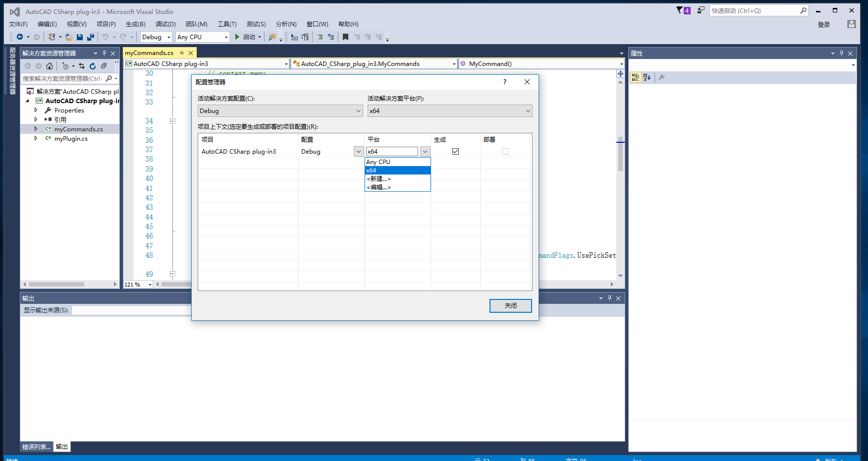
Task: Click the bookmark toggle icon in toolbar
Action: pos(345,37)
